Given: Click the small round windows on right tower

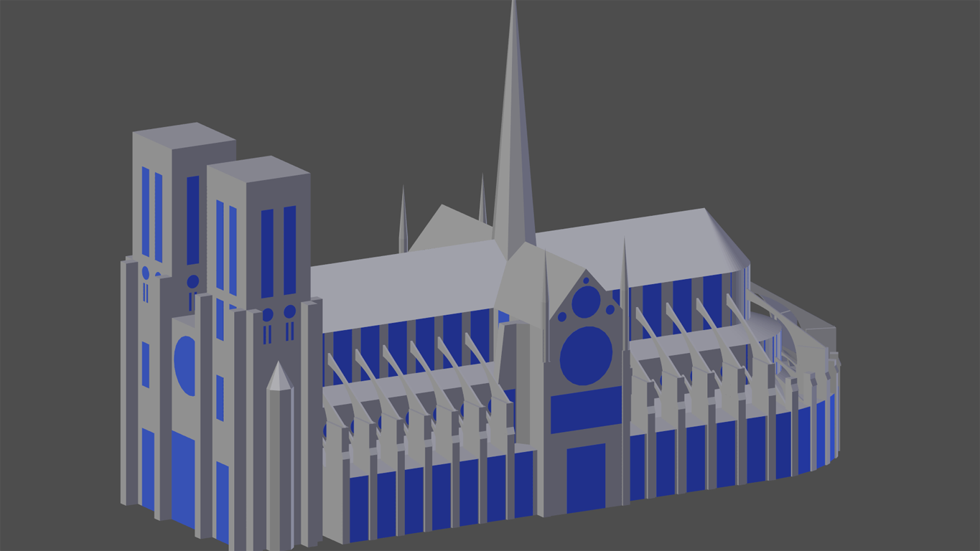Looking at the screenshot, I should pyautogui.click(x=279, y=313).
